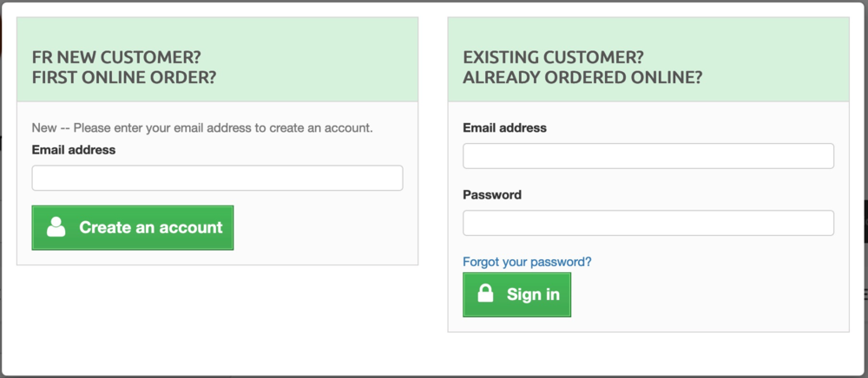Click the ALREADY ORDERED ONLINE? heading line
Image resolution: width=868 pixels, height=378 pixels.
pos(582,77)
